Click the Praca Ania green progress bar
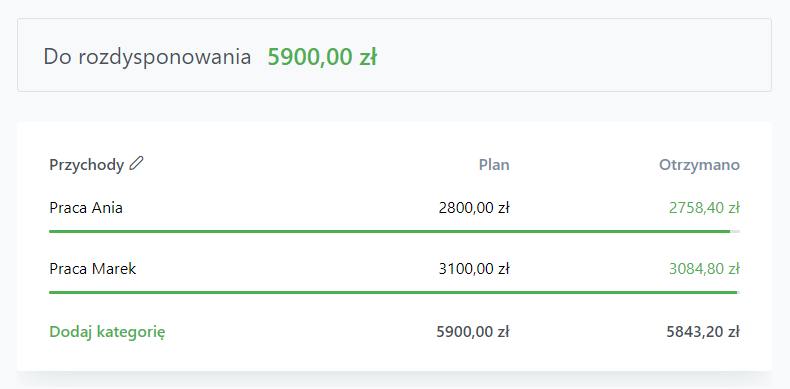Viewport: 790px width, 389px height. (389, 231)
